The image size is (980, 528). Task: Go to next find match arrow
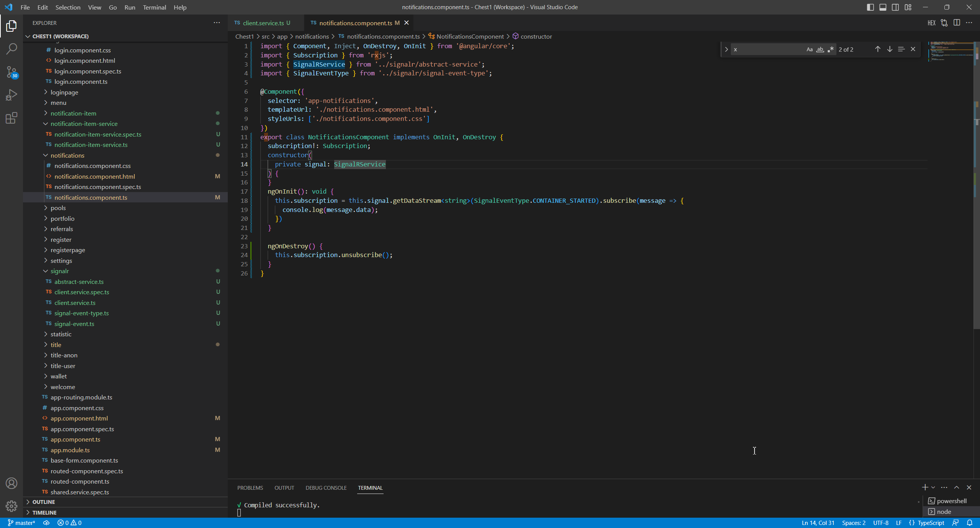point(890,49)
